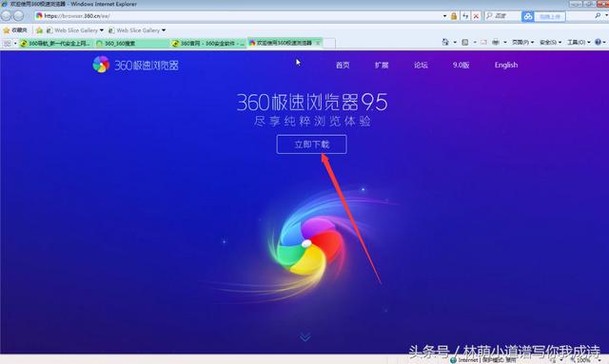Click the Refresh icon beside the lock
The height and width of the screenshot is (364, 609).
click(465, 16)
